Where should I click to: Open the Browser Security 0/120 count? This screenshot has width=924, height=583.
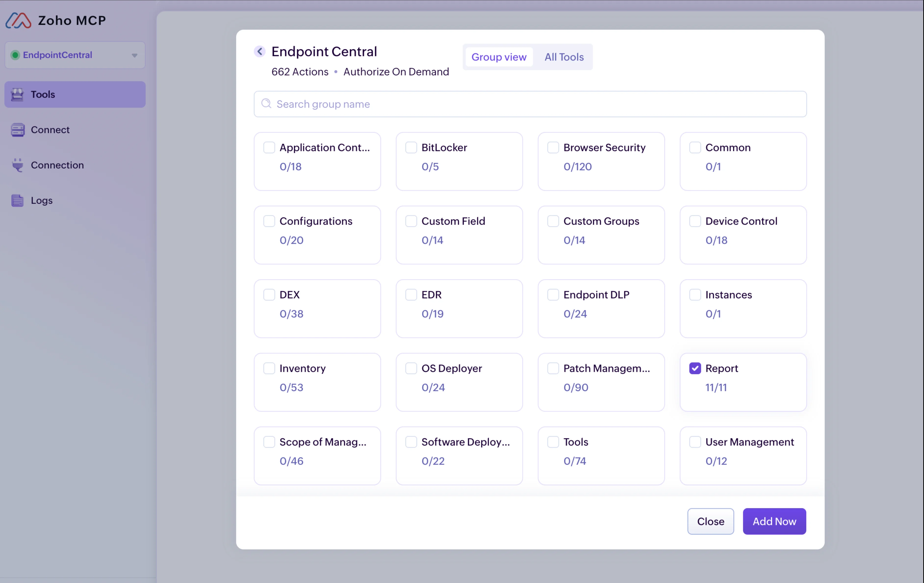577,167
